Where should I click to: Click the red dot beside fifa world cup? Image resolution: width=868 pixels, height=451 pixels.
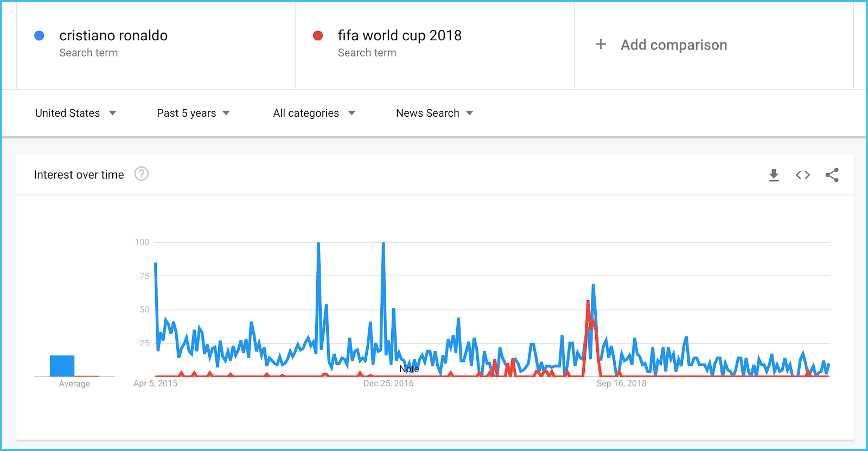[318, 36]
